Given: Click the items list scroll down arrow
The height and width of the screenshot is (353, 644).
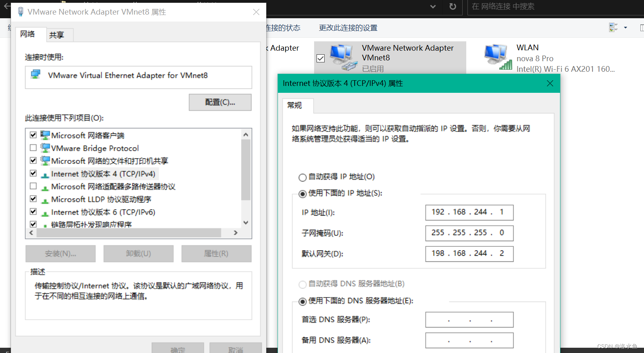Looking at the screenshot, I should 246,222.
